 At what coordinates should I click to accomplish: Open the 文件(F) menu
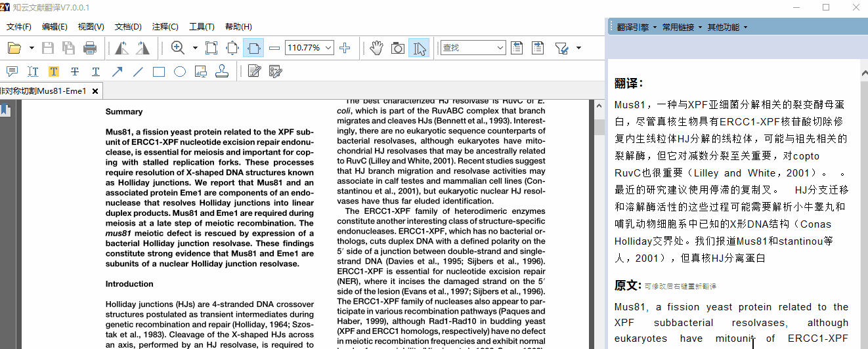pos(19,27)
